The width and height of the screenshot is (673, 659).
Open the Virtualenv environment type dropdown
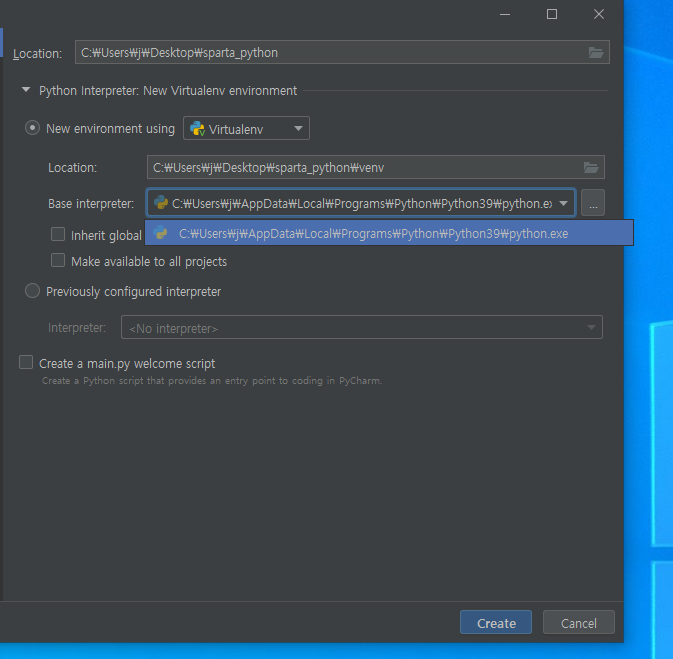click(246, 128)
